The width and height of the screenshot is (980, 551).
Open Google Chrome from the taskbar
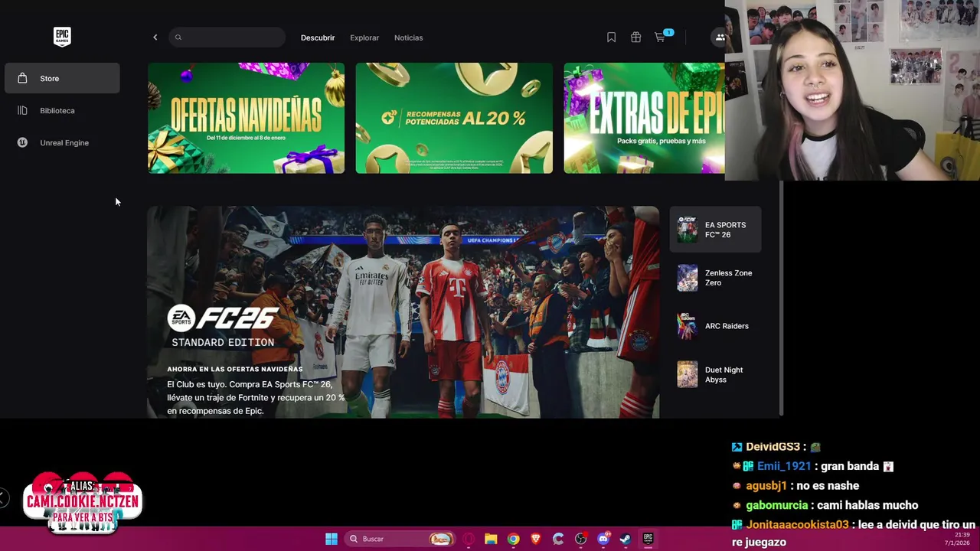click(x=513, y=539)
